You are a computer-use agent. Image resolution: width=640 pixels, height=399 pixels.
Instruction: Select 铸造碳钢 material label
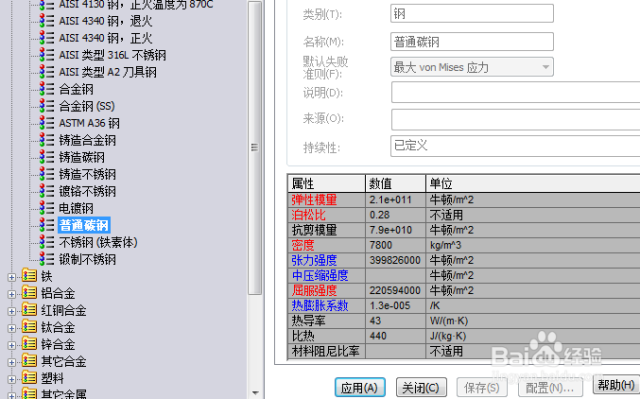(82, 157)
